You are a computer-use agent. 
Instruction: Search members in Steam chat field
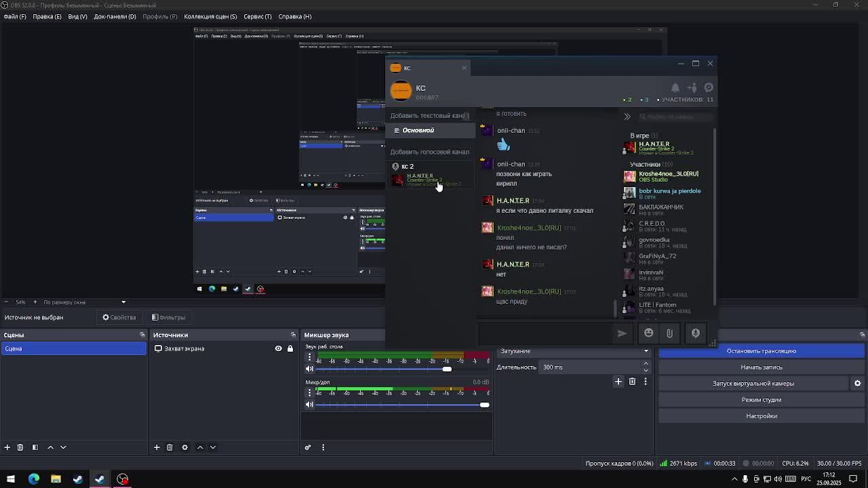[x=674, y=117]
